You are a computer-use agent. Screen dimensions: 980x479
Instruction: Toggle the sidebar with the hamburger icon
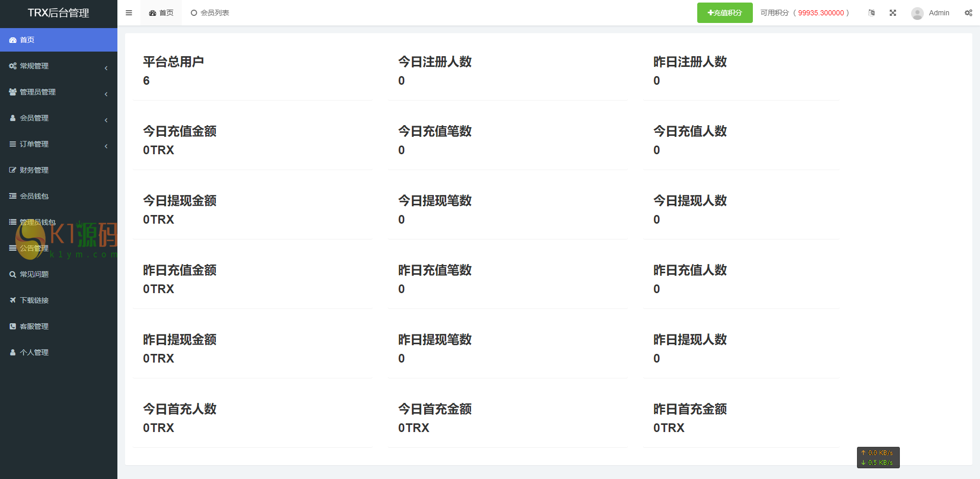(129, 13)
